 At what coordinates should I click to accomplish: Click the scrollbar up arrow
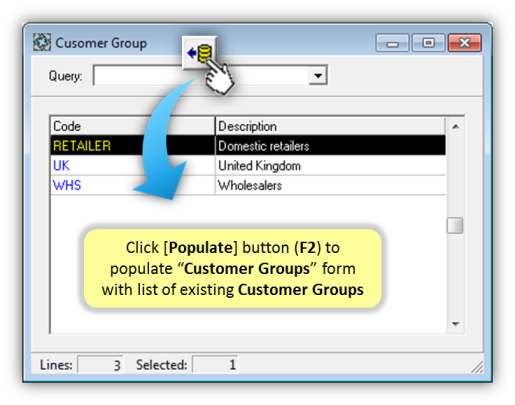(x=455, y=126)
